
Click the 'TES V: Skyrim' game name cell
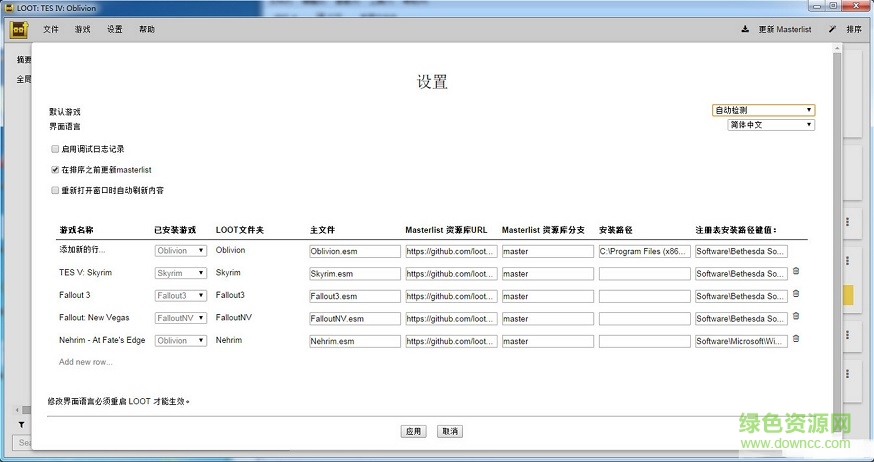(x=85, y=273)
